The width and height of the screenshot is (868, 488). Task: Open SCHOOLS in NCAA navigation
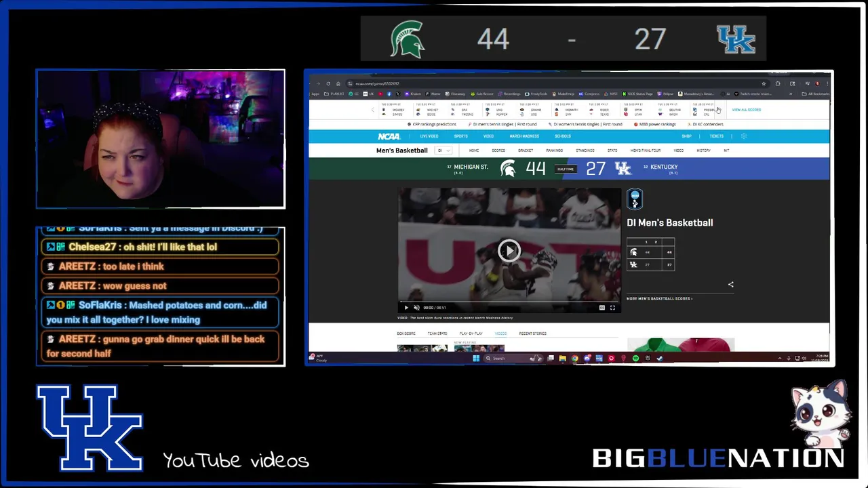click(562, 136)
